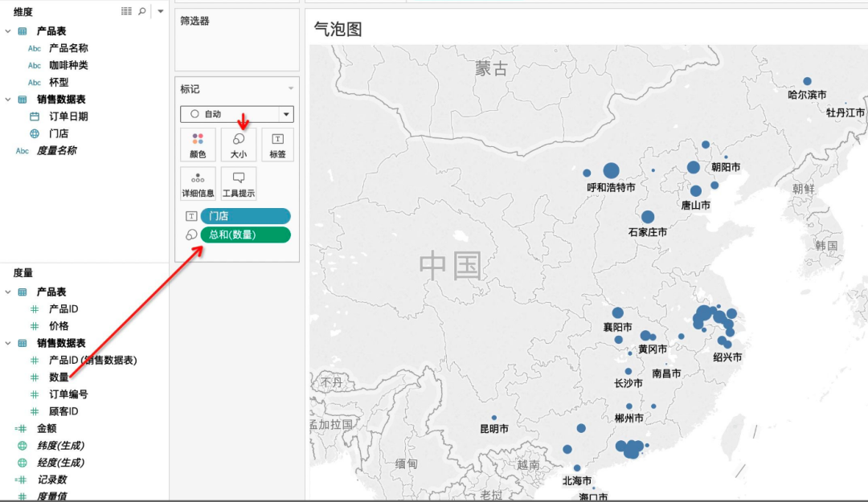
Task: Click the size icon beside 总和(数量) pill
Action: click(x=191, y=235)
